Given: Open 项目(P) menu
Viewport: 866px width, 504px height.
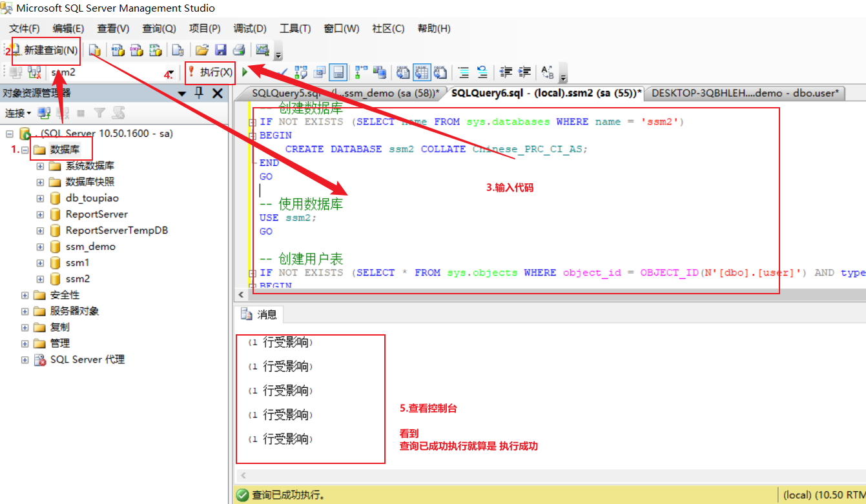Looking at the screenshot, I should tap(205, 28).
